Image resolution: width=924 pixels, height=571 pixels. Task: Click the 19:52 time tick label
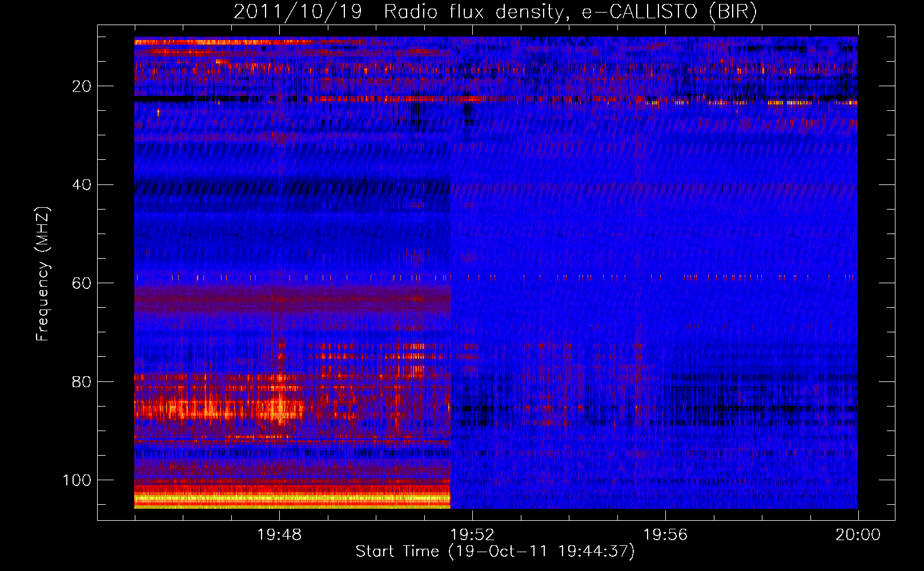pos(472,535)
